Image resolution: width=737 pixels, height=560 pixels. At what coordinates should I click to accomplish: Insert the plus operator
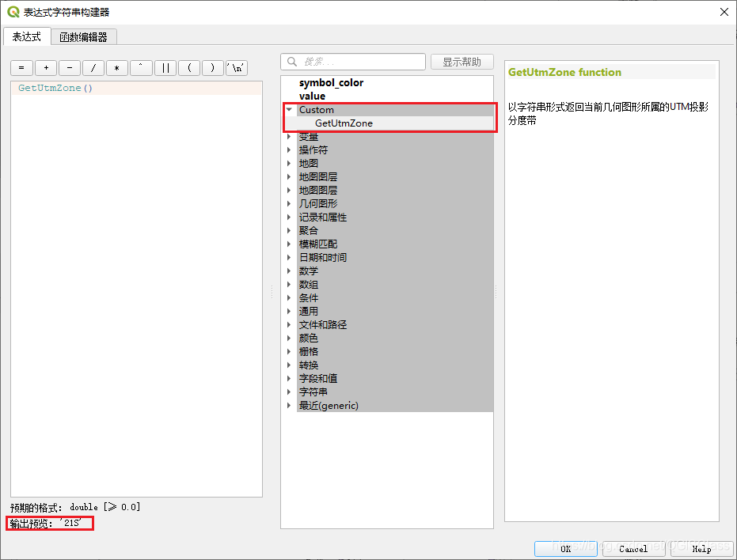click(x=46, y=68)
